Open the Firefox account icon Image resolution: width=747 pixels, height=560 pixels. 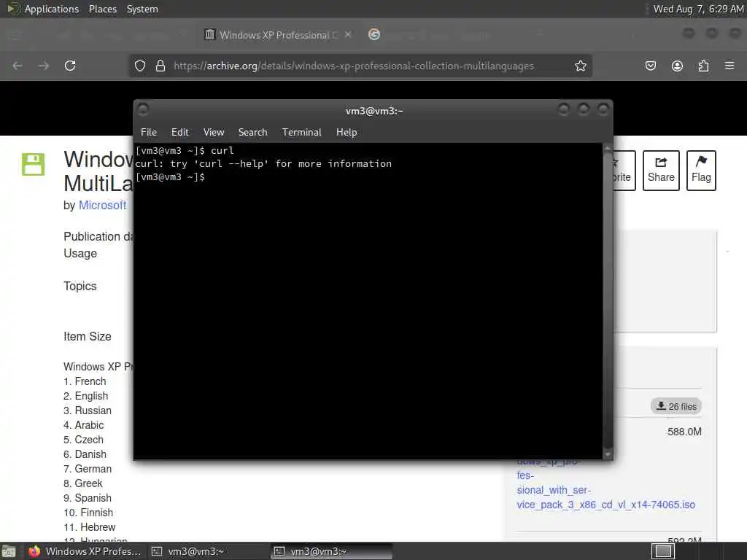(x=677, y=66)
